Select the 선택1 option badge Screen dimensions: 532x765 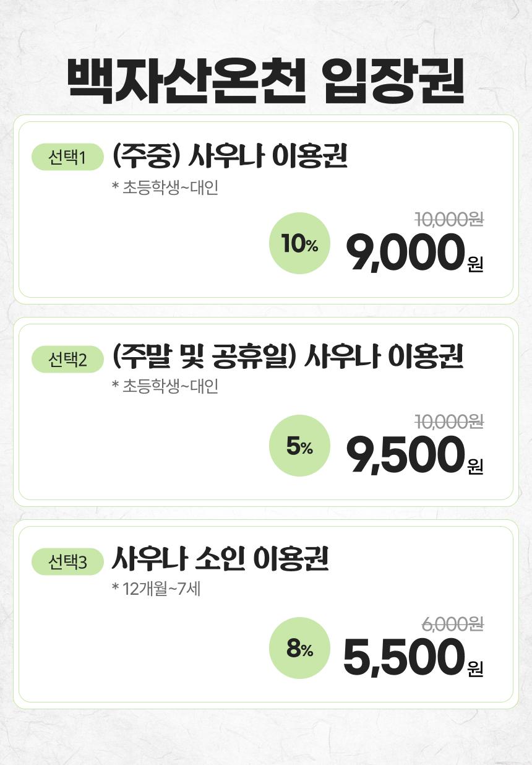pos(67,158)
